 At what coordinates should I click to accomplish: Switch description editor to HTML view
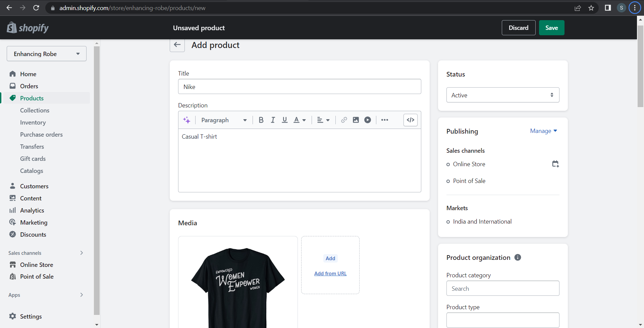tap(411, 120)
